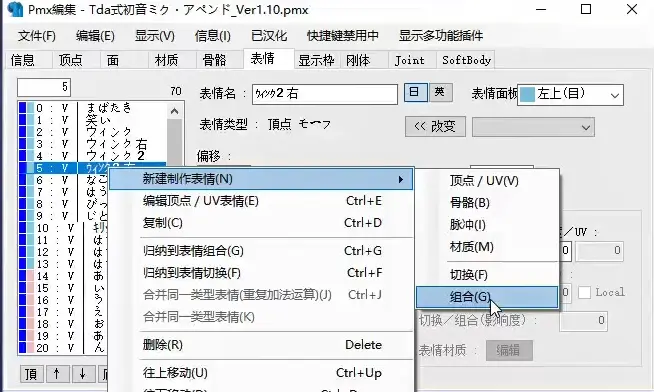The height and width of the screenshot is (392, 654).
Task: Click the Pmx编集 application icon in title bar
Action: (15, 9)
